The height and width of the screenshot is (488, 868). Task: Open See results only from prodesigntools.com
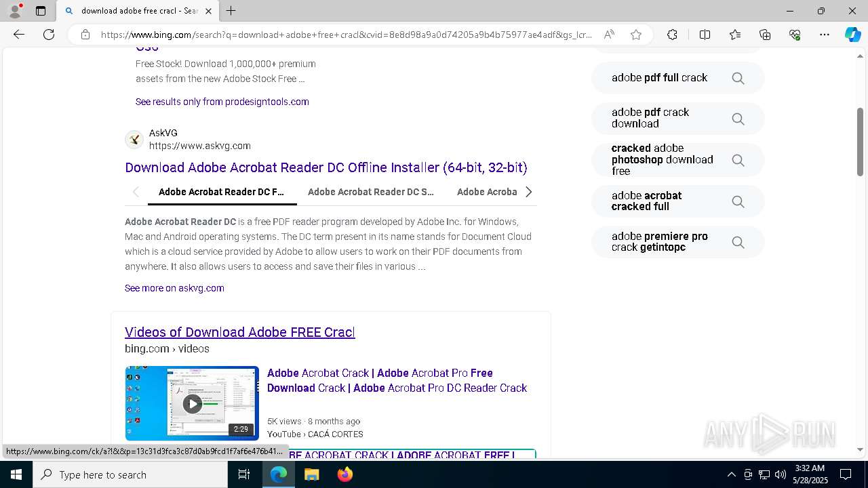coord(222,102)
